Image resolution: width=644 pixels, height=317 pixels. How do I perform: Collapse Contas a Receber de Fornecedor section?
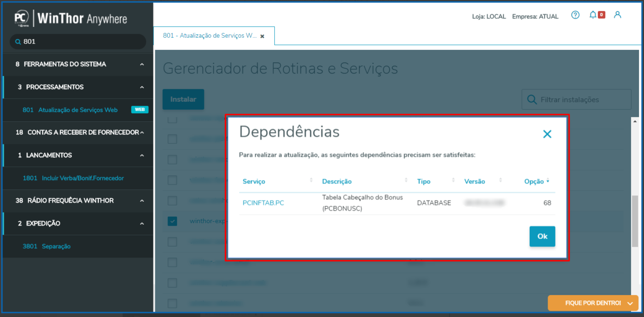coord(142,132)
